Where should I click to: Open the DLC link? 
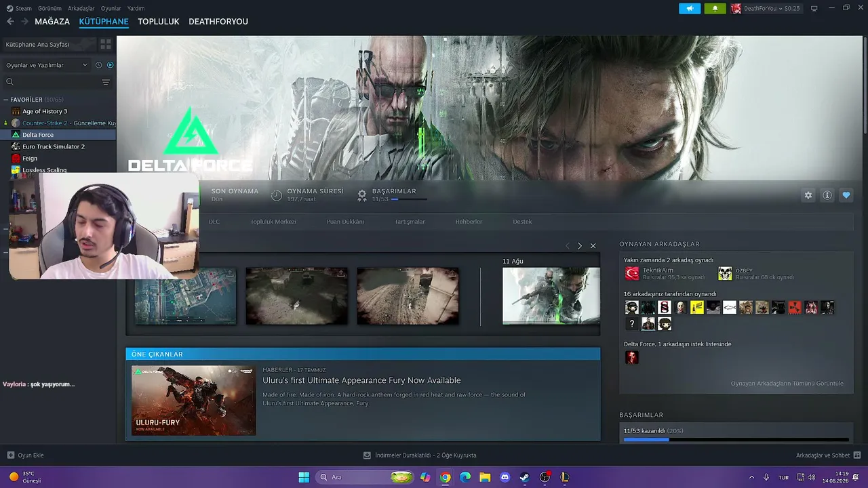(x=214, y=222)
